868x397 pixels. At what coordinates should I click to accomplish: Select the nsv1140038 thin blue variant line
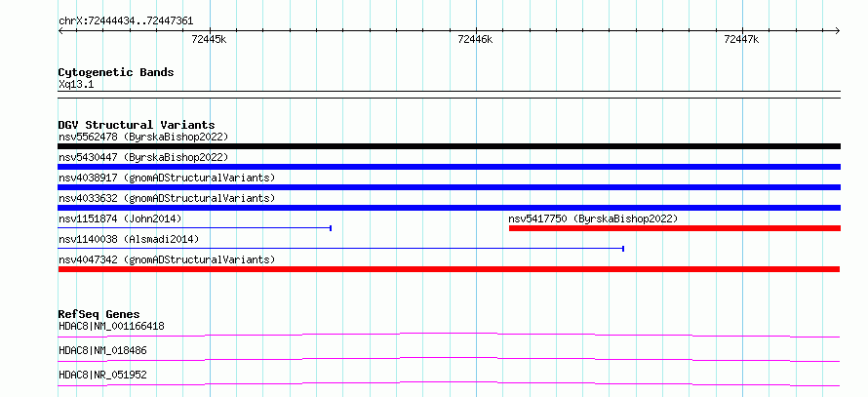tap(341, 249)
